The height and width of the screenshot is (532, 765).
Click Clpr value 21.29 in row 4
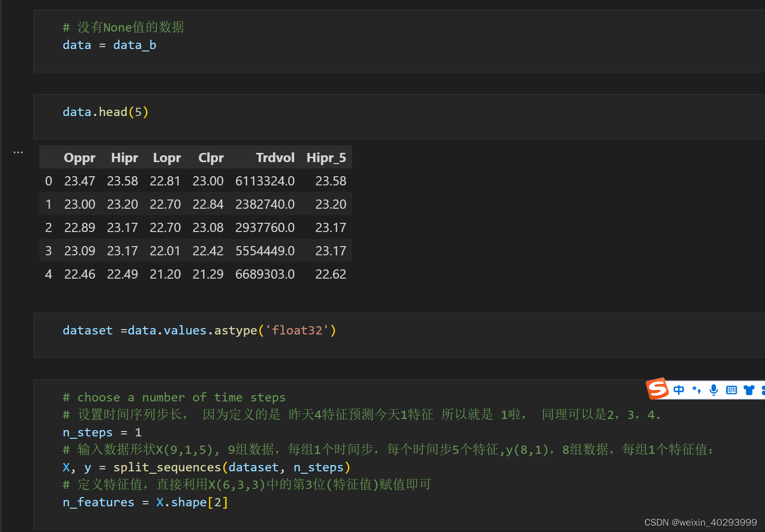[x=208, y=274]
